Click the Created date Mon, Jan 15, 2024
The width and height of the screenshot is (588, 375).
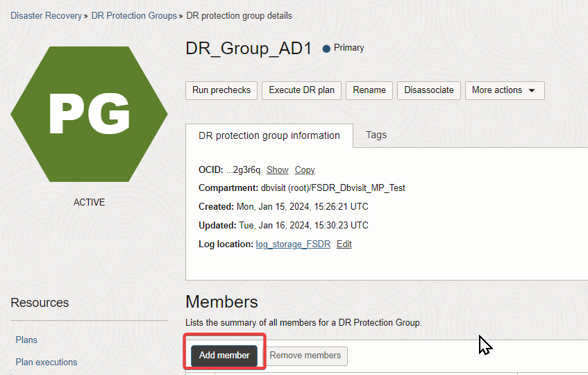pos(273,207)
